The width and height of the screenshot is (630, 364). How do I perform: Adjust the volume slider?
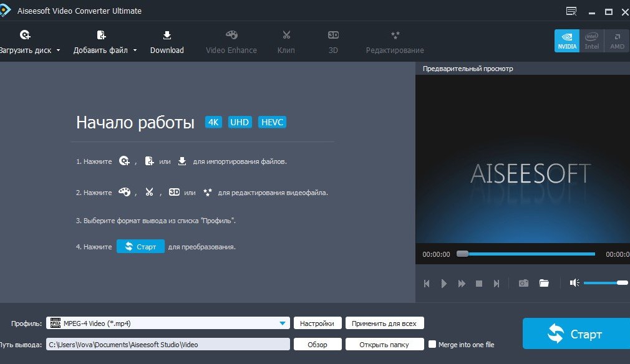coord(606,283)
